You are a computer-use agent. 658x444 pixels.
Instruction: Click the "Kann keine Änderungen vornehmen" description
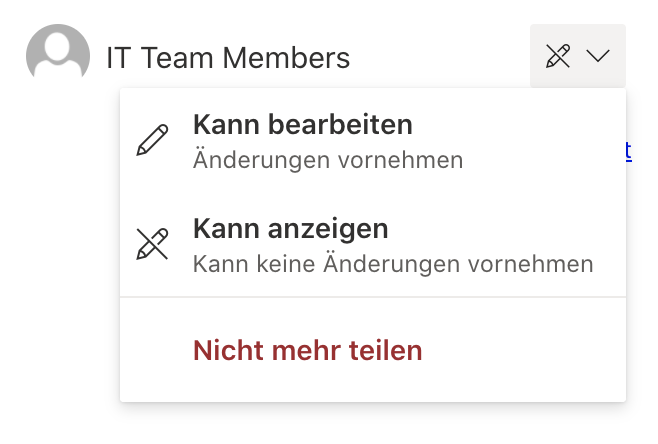pos(393,265)
